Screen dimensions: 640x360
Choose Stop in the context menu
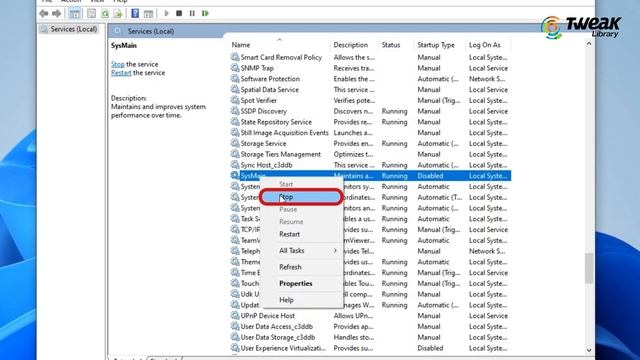(301, 197)
